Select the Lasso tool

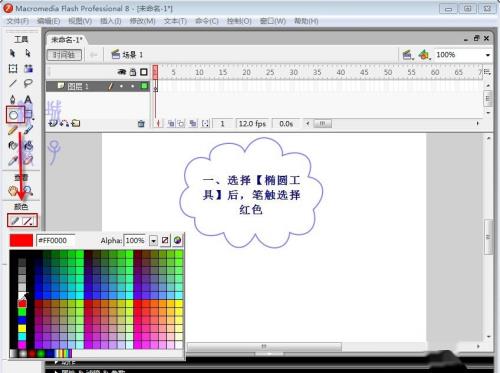[x=28, y=83]
